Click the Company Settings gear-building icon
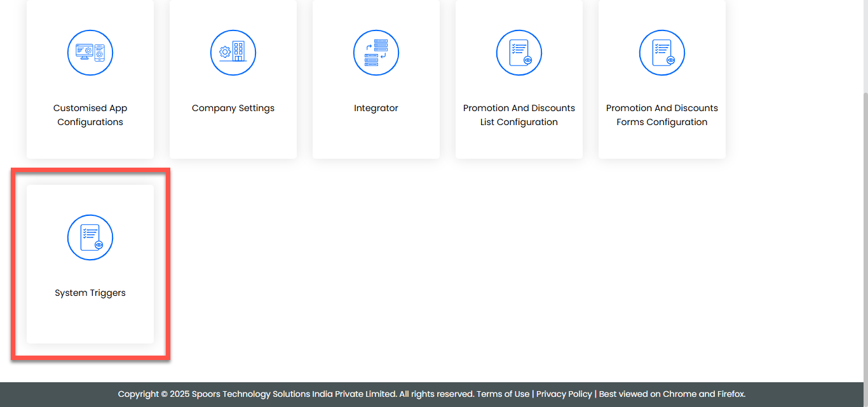Viewport: 868px width, 407px height. pyautogui.click(x=233, y=53)
